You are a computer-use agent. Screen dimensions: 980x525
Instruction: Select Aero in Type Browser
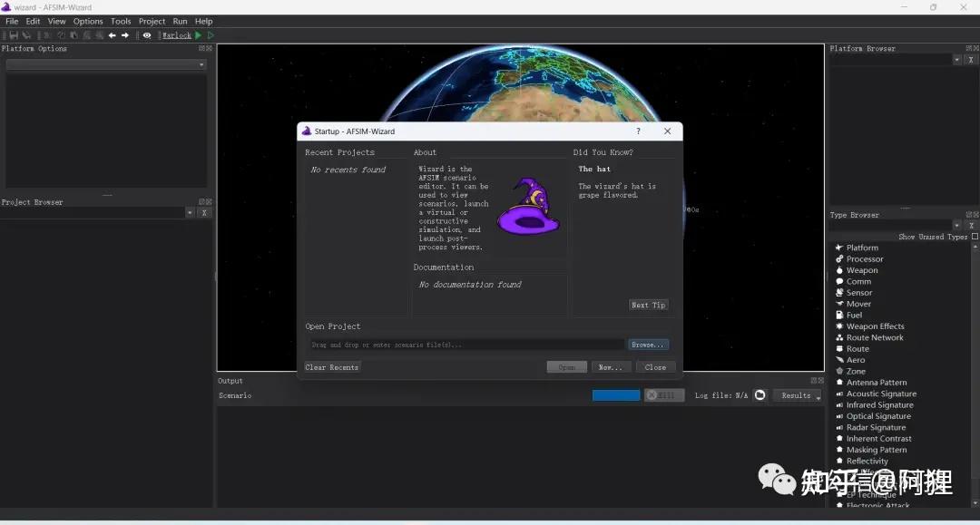(856, 360)
